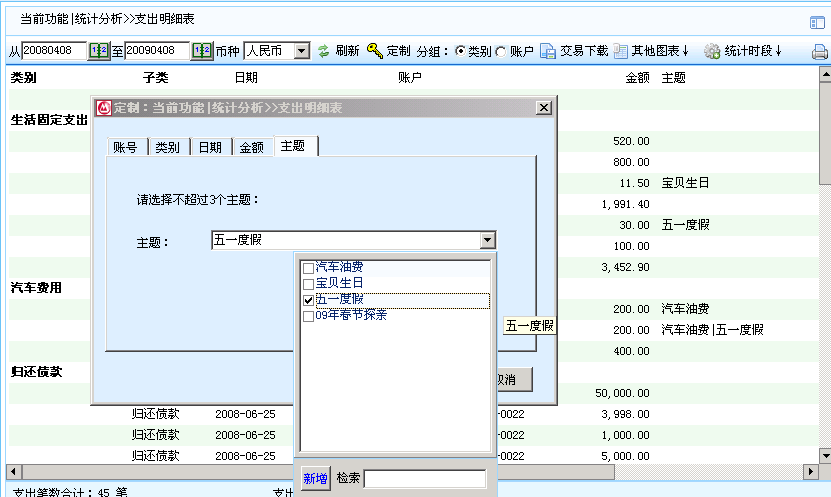Click the transaction download (交易下载) icon
831x497 pixels.
coord(548,51)
